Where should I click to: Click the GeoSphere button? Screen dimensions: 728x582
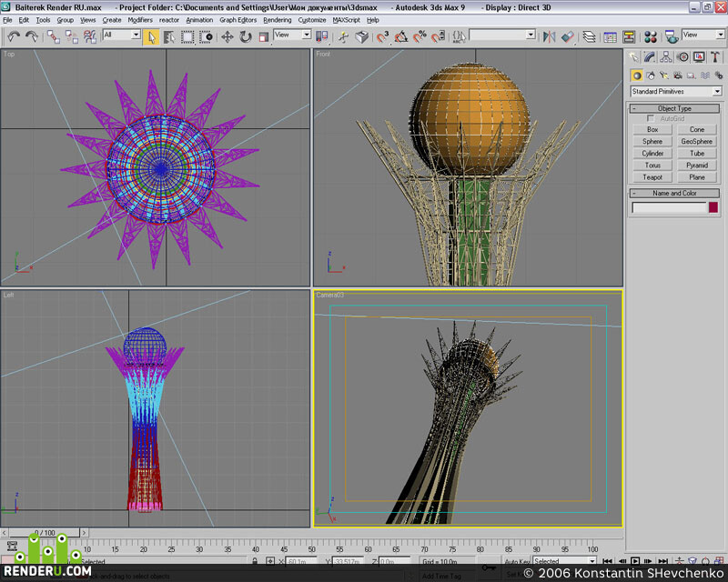696,142
